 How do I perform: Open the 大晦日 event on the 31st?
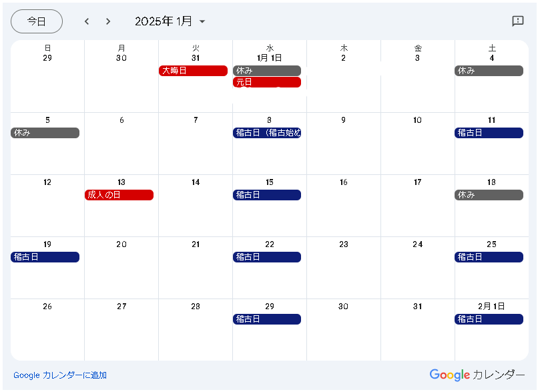click(193, 71)
